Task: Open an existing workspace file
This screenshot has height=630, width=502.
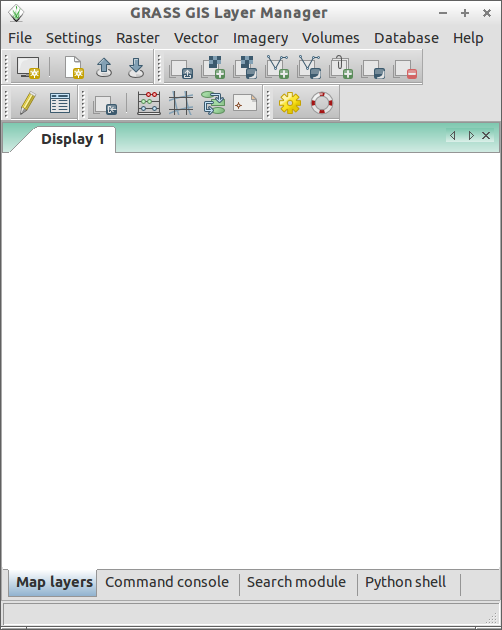Action: [x=104, y=67]
